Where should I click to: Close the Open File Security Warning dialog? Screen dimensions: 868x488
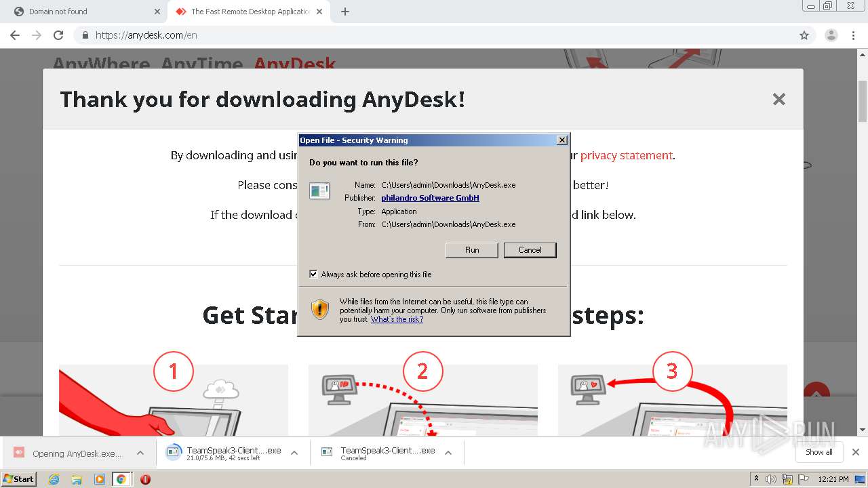561,140
